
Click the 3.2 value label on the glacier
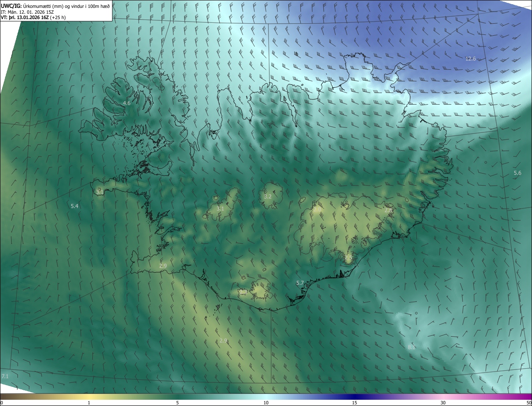[268, 196]
